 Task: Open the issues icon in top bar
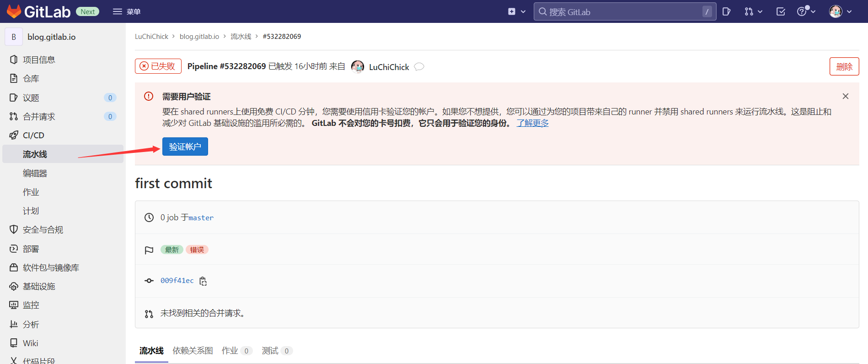tap(726, 11)
